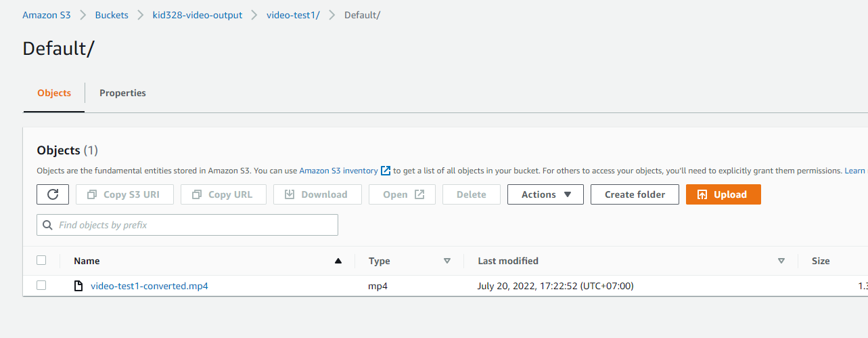The image size is (868, 338).
Task: Select the video-test1-converted.mp4 row checkbox
Action: pos(41,285)
